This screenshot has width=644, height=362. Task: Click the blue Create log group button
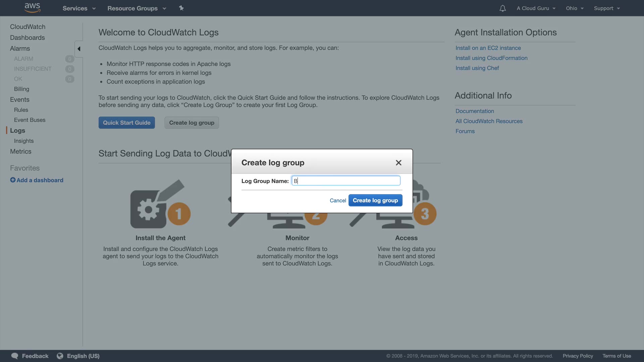[x=375, y=200]
